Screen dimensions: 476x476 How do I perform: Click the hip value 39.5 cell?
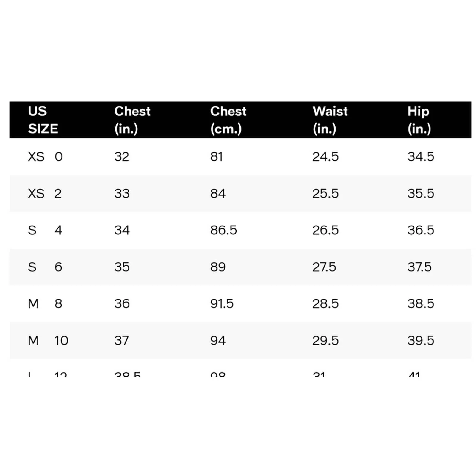click(421, 340)
